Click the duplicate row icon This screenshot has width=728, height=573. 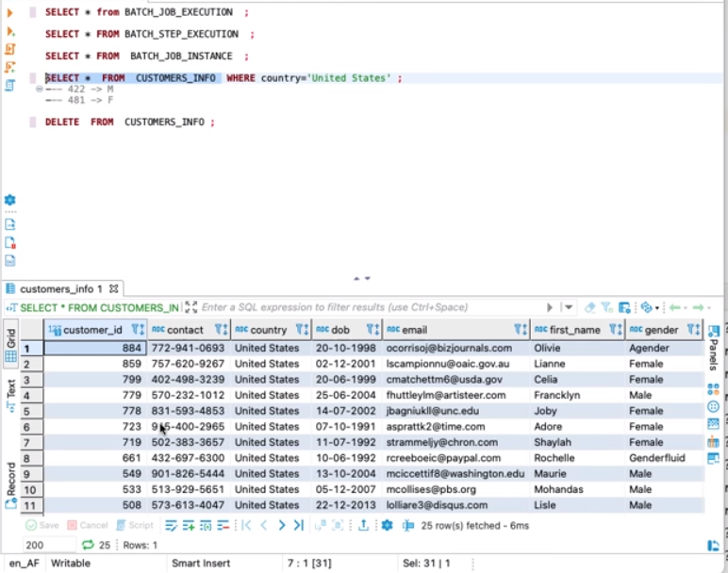pyautogui.click(x=206, y=526)
